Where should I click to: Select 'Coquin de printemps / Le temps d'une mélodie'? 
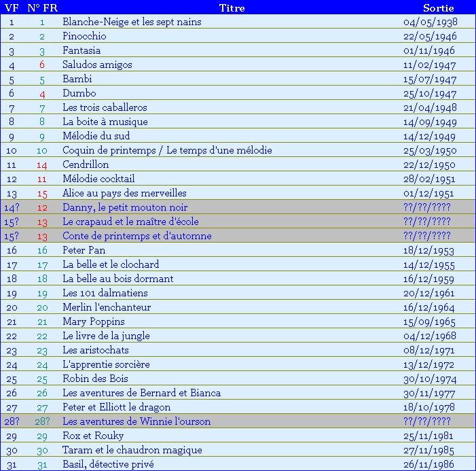point(167,150)
